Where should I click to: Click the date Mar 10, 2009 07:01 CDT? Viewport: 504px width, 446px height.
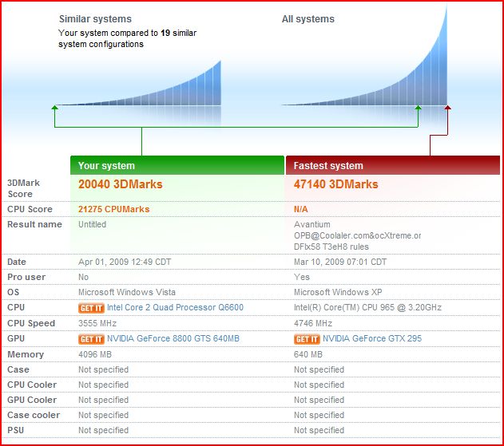click(x=340, y=262)
